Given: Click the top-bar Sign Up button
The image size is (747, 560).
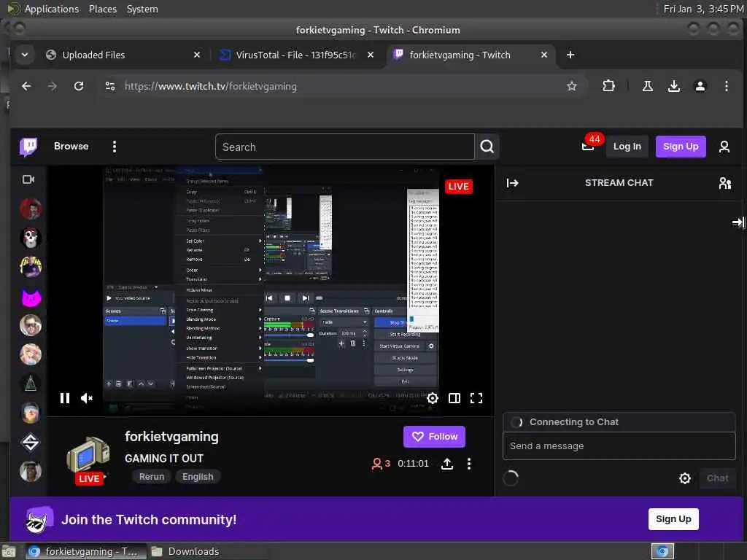Looking at the screenshot, I should click(x=681, y=147).
